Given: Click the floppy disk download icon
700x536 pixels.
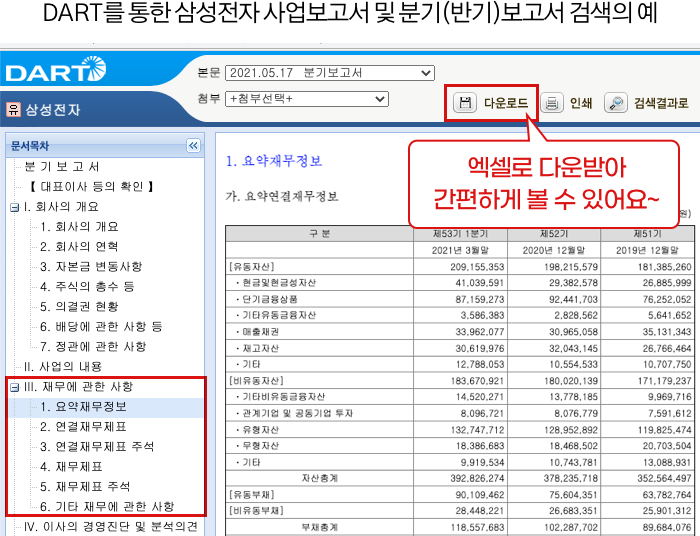Looking at the screenshot, I should pos(465,103).
